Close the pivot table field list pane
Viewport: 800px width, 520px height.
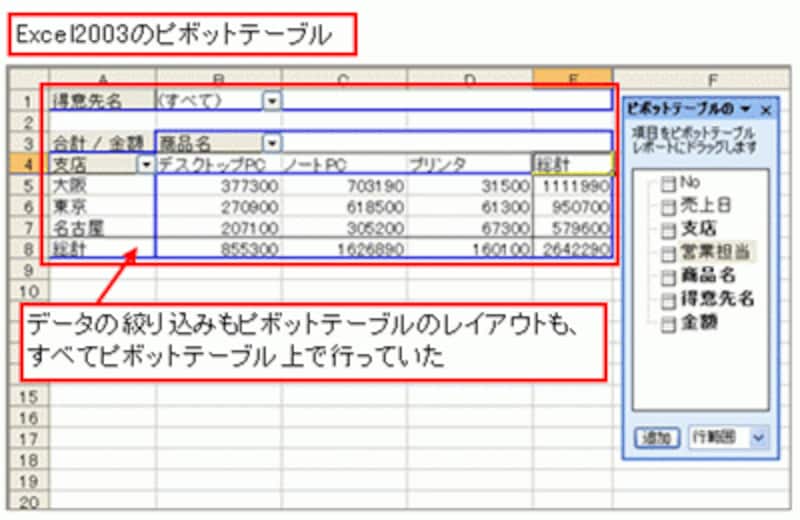pyautogui.click(x=766, y=110)
